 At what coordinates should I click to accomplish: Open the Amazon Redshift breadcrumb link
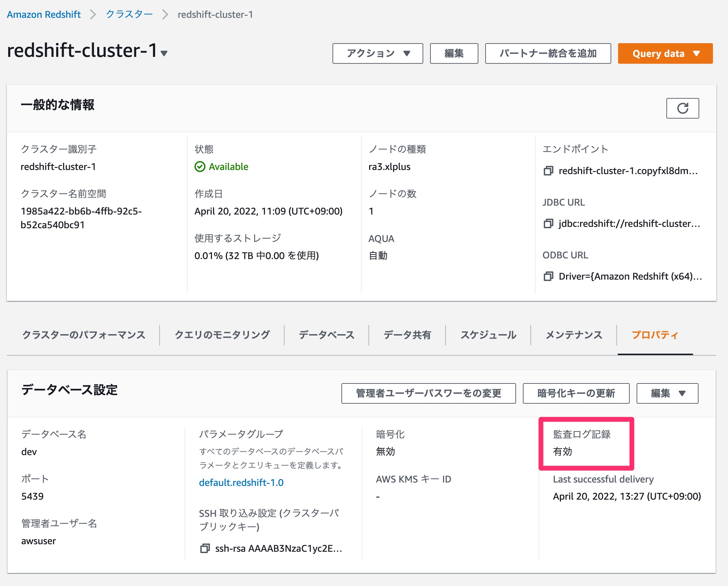44,14
